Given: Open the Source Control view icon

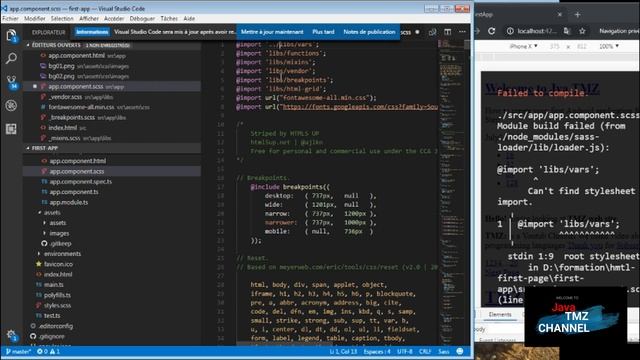Looking at the screenshot, I should pos(11,82).
